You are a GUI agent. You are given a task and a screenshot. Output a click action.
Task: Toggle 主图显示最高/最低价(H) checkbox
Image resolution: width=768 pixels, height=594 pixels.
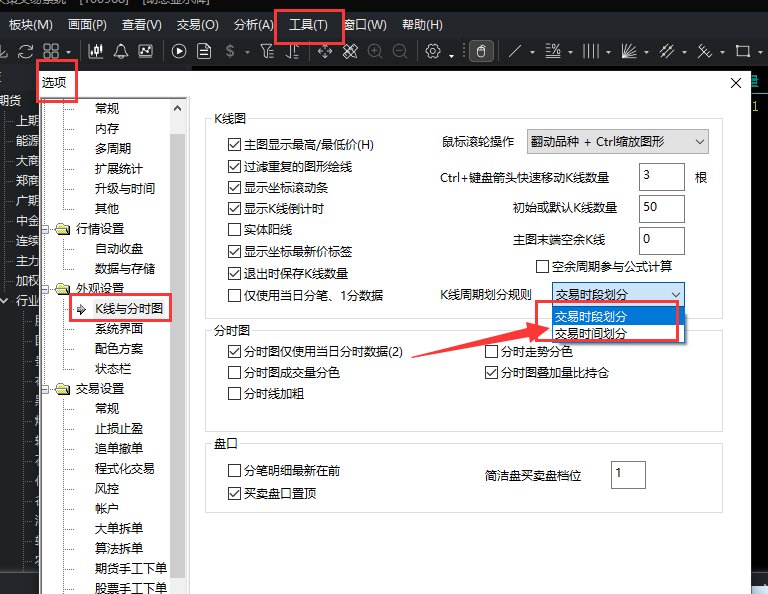(234, 144)
